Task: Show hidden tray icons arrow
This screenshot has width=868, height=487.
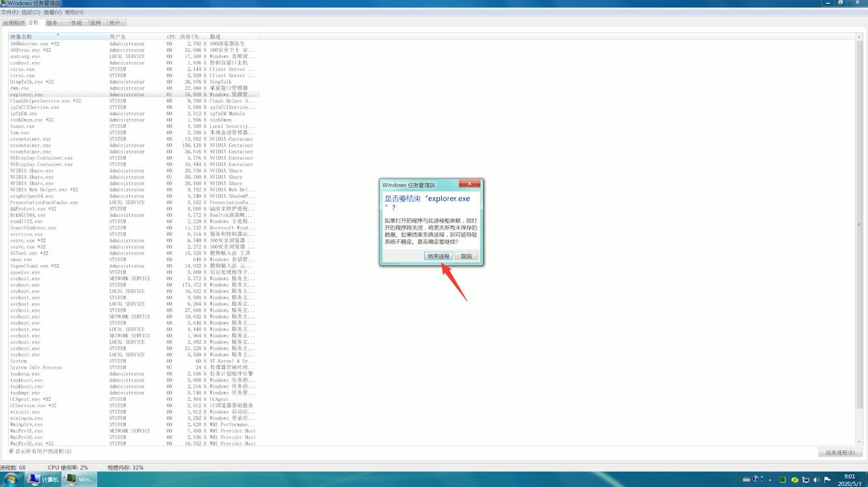Action: click(770, 480)
